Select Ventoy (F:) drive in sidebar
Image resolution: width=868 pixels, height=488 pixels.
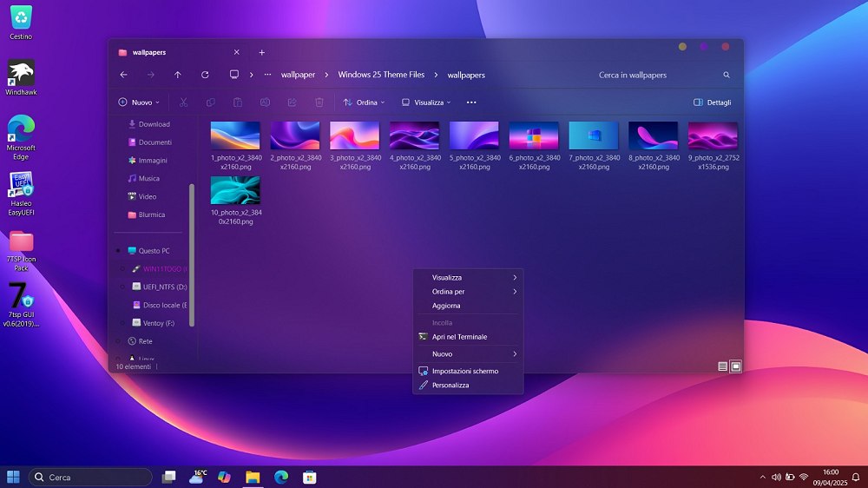pos(154,323)
